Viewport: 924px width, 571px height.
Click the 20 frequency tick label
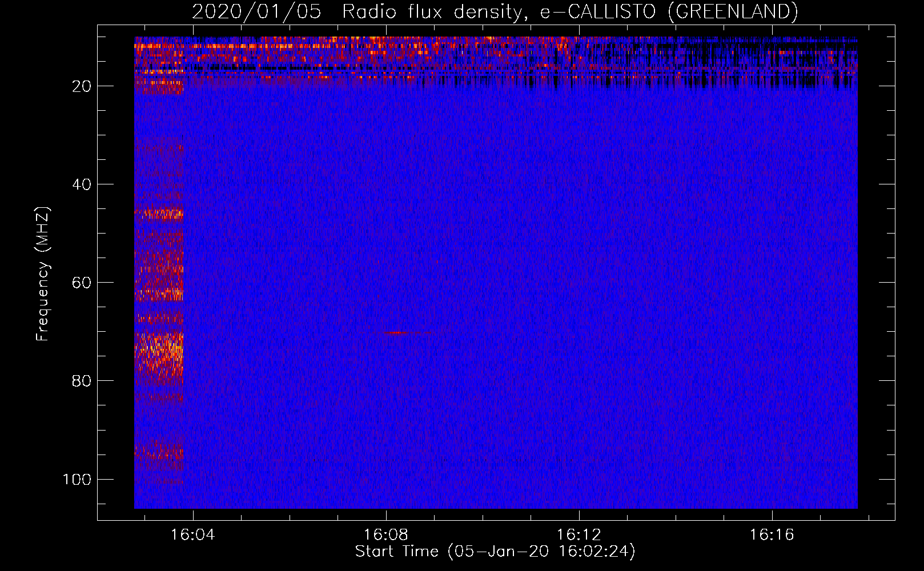tap(82, 86)
